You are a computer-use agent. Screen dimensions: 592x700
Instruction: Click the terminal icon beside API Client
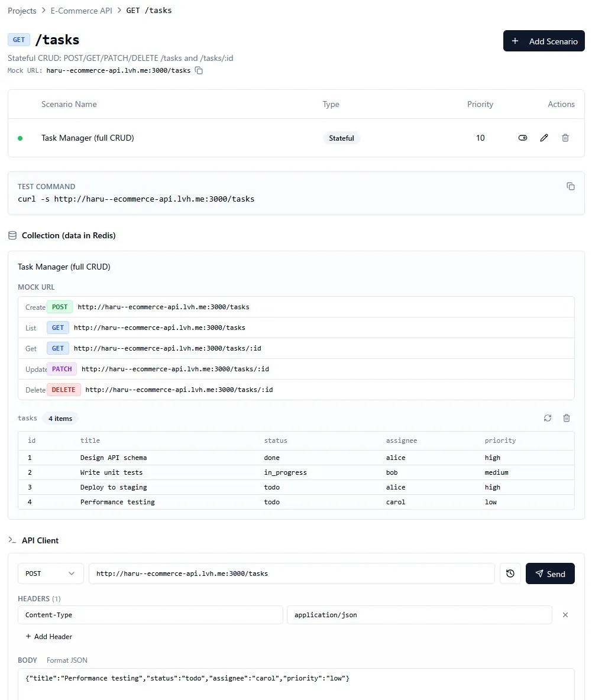[12, 540]
